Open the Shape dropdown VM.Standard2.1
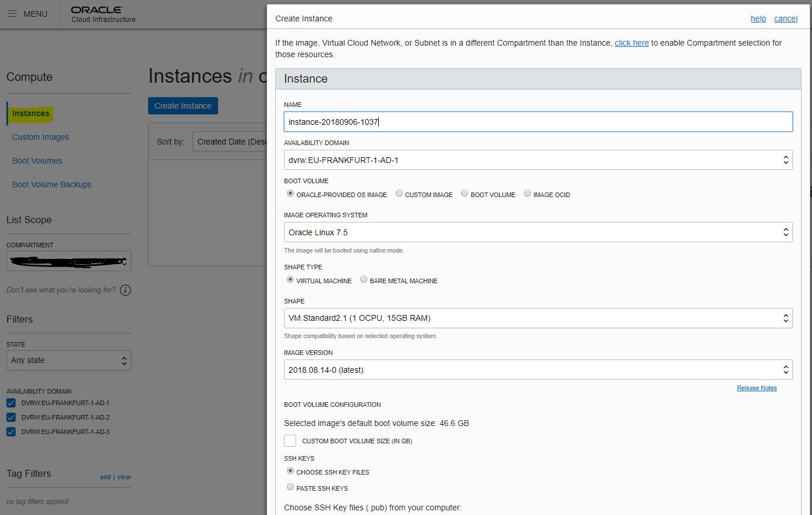812x515 pixels. [x=538, y=318]
